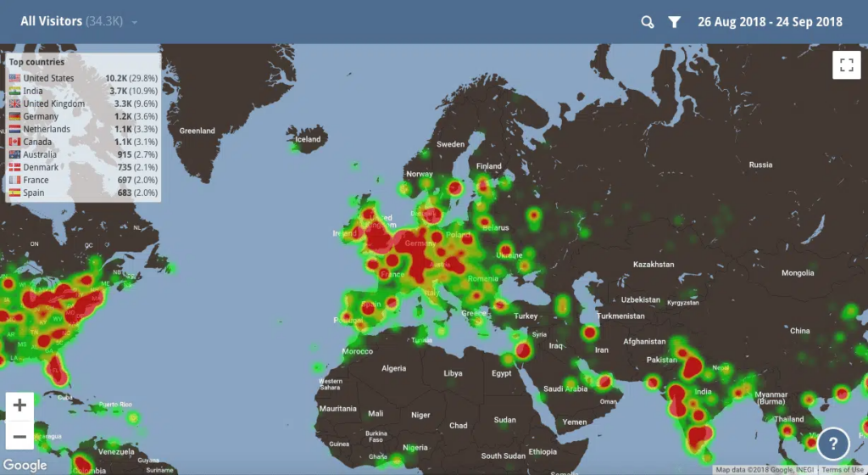The height and width of the screenshot is (475, 868).
Task: Zoom out on the map
Action: tap(20, 437)
